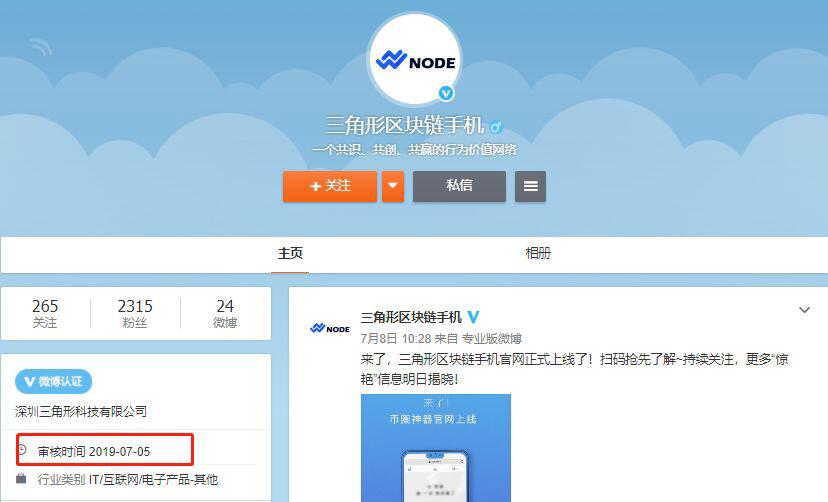Click the 专业版微博 source link

coord(492,338)
